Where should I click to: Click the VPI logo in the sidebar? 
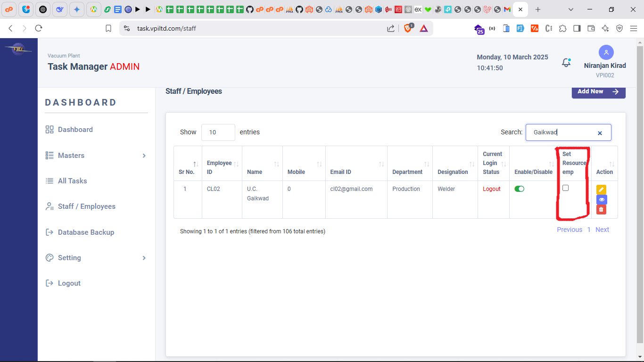pos(19,48)
